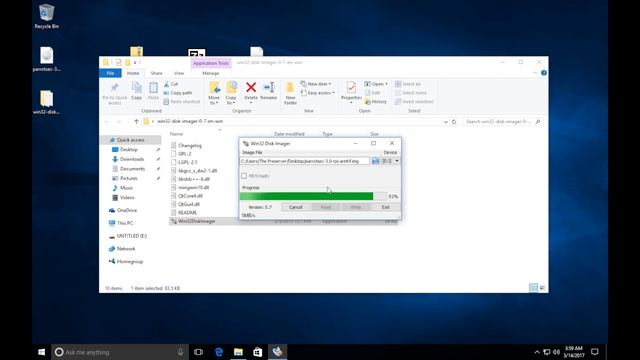Click the Up one level arrow
640x360 pixels.
click(136, 121)
